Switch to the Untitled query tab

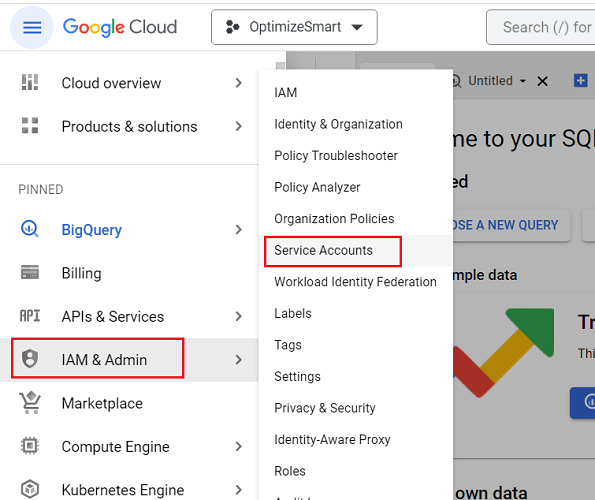(x=490, y=81)
